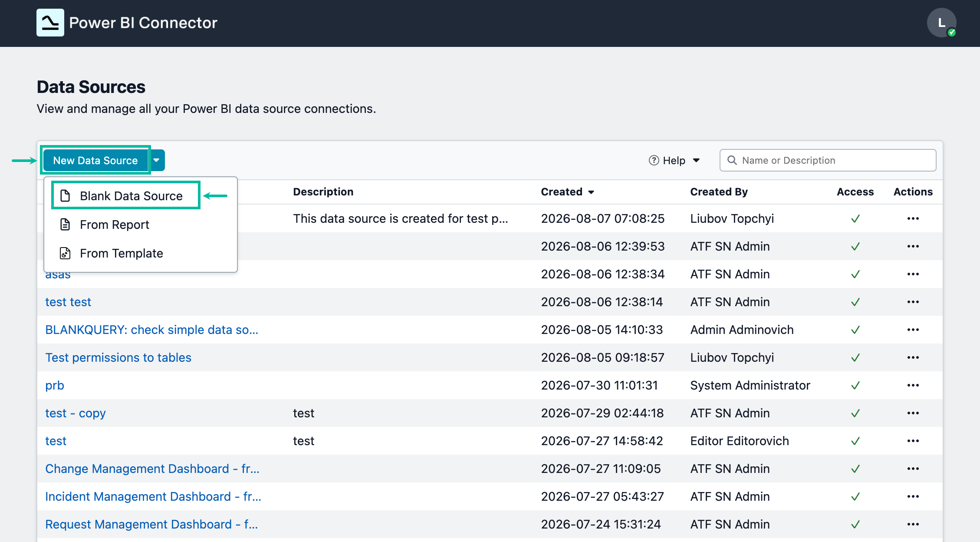The width and height of the screenshot is (980, 542).
Task: Focus the Name or Description search field
Action: pos(828,160)
